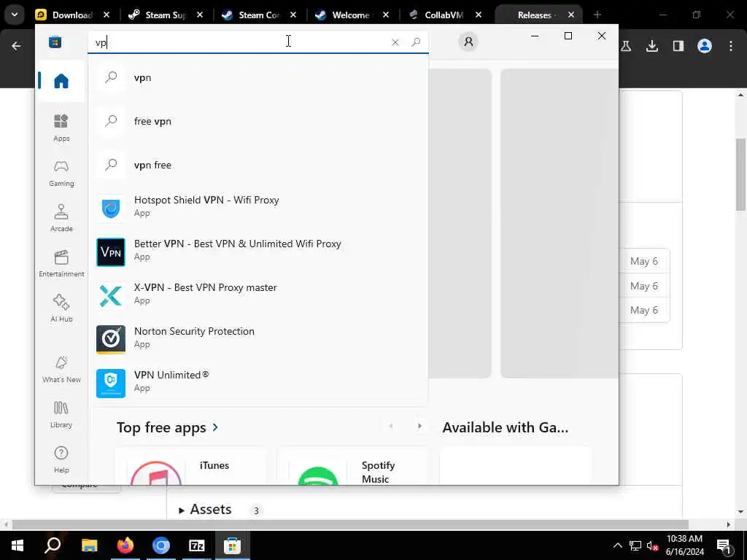
Task: Click the Microsoft Store logo icon
Action: pyautogui.click(x=55, y=42)
